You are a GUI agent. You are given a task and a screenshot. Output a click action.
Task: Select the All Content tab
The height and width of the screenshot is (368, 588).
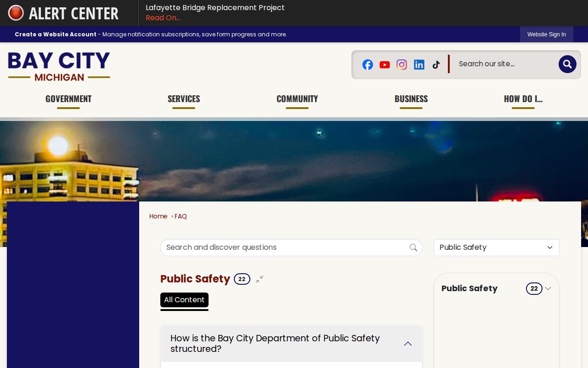(184, 300)
